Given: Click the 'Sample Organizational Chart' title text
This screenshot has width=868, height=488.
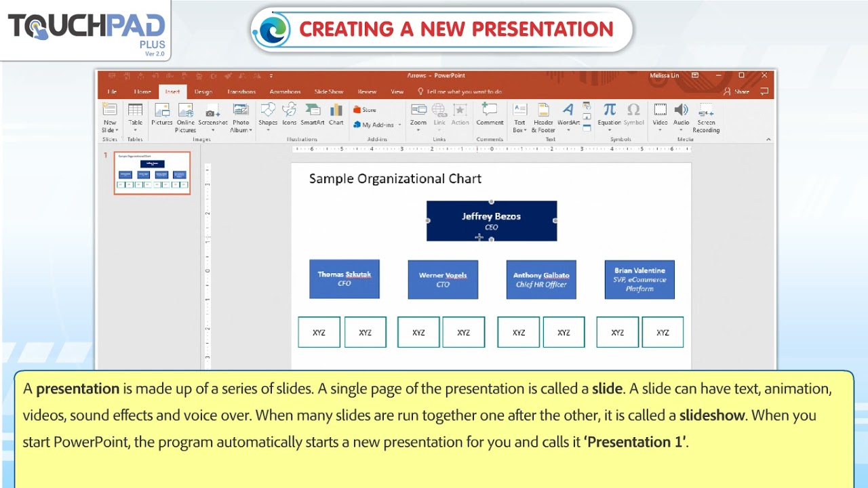Looking at the screenshot, I should (395, 179).
